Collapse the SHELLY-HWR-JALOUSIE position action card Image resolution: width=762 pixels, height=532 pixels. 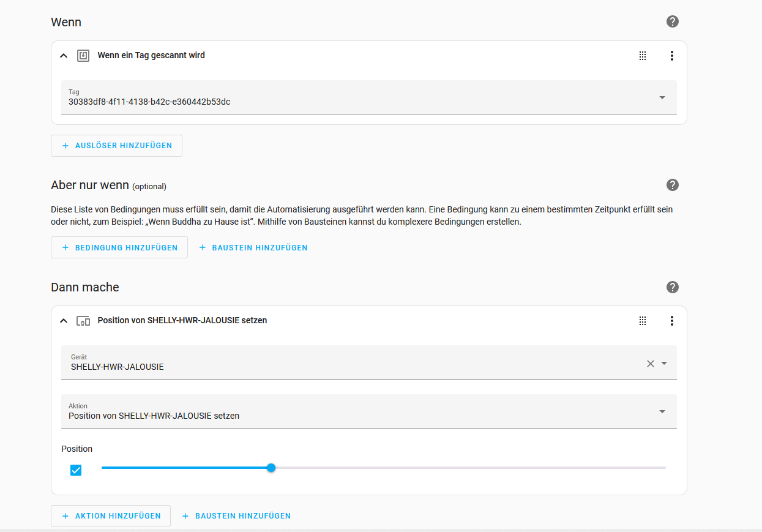(64, 321)
